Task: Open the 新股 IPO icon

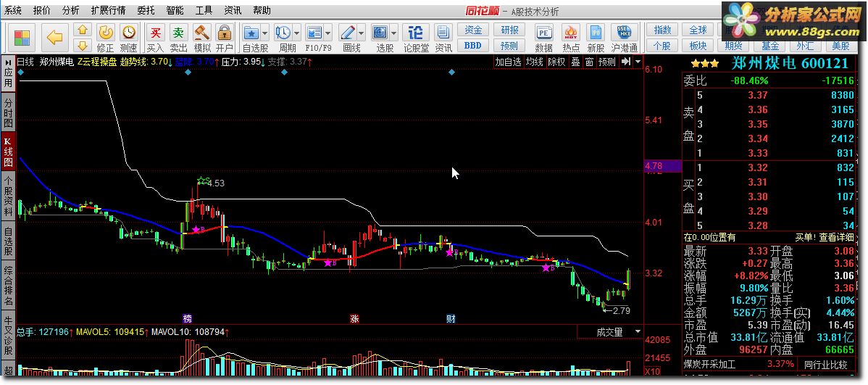Action: (x=596, y=38)
